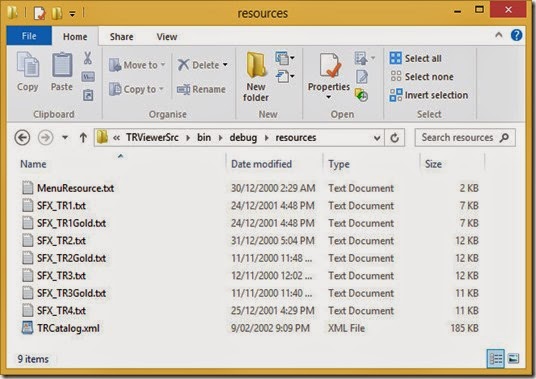This screenshot has width=536, height=379.
Task: Click the History icon in Open group
Action: pyautogui.click(x=361, y=95)
